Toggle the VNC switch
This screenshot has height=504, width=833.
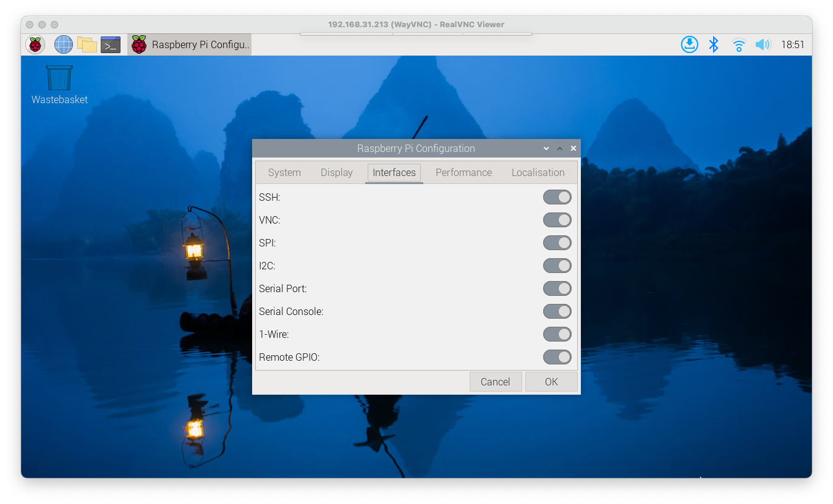(557, 220)
